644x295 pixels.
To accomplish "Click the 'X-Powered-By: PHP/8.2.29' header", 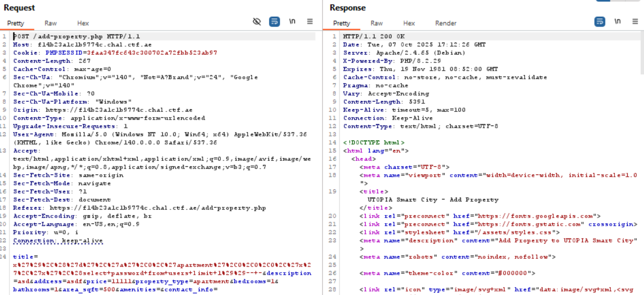I will coord(392,61).
